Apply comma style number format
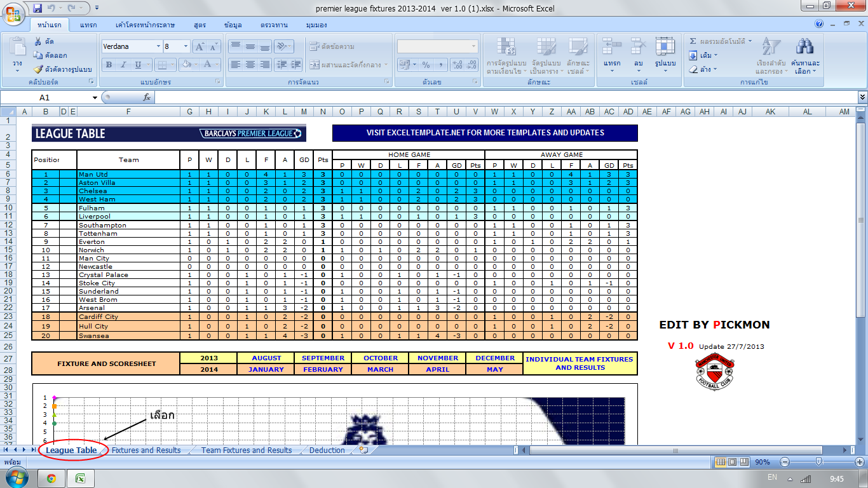Viewport: 868px width, 488px height. [x=440, y=65]
